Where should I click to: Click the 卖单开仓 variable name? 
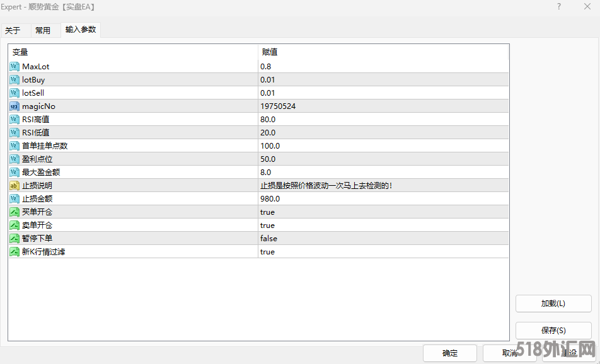[x=37, y=225]
